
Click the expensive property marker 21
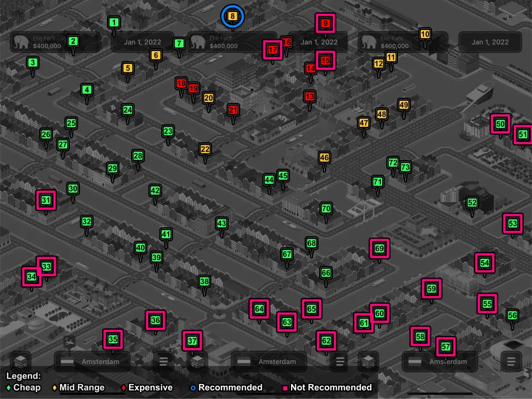point(233,111)
